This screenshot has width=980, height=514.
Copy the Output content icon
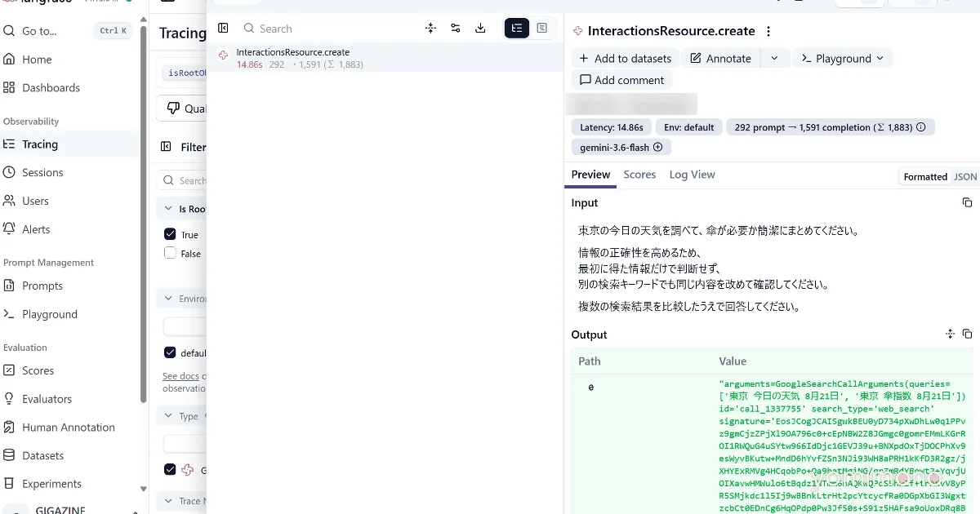click(x=967, y=335)
